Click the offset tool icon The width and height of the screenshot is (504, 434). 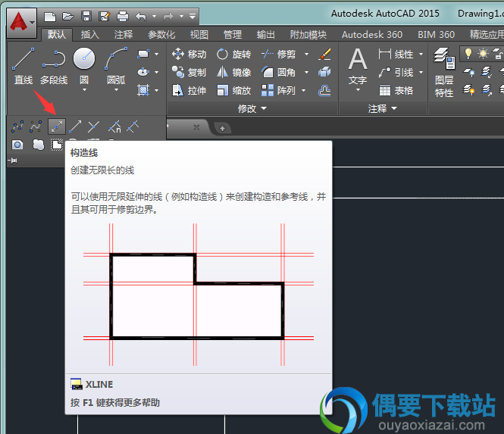pyautogui.click(x=324, y=91)
